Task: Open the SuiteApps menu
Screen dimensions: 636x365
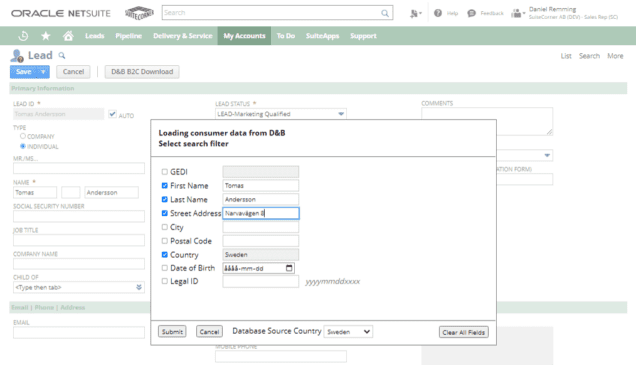Action: [322, 36]
